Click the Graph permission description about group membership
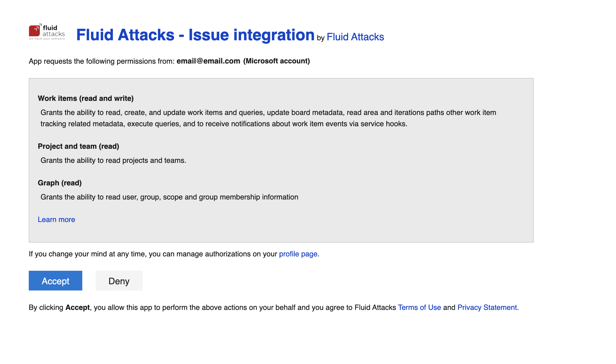 click(x=169, y=197)
